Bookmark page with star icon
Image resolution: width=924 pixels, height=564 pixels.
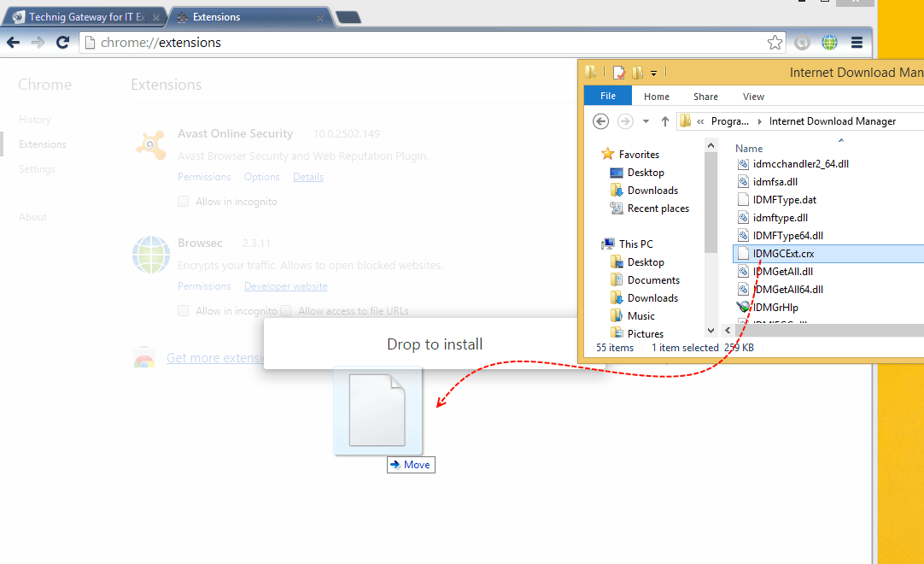(x=775, y=43)
